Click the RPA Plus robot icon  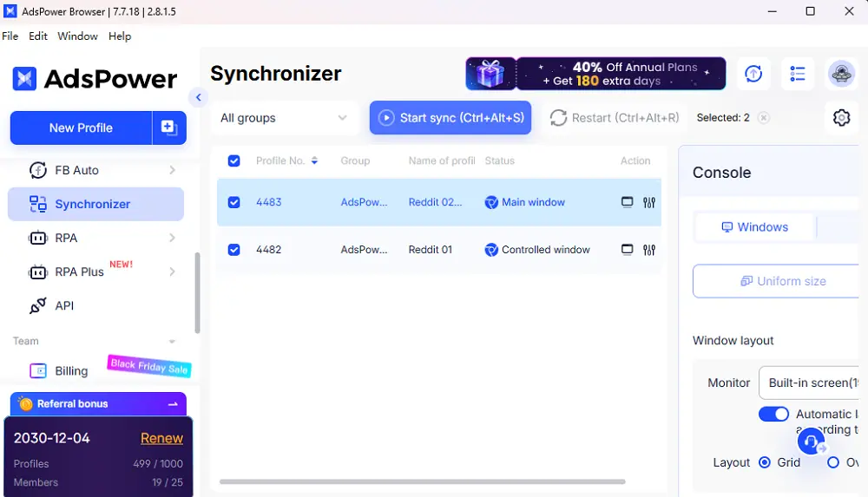(37, 271)
